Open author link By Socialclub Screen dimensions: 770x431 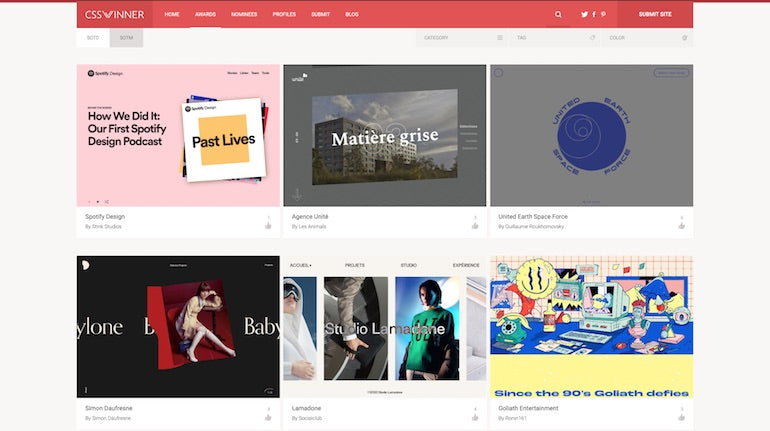(x=307, y=418)
